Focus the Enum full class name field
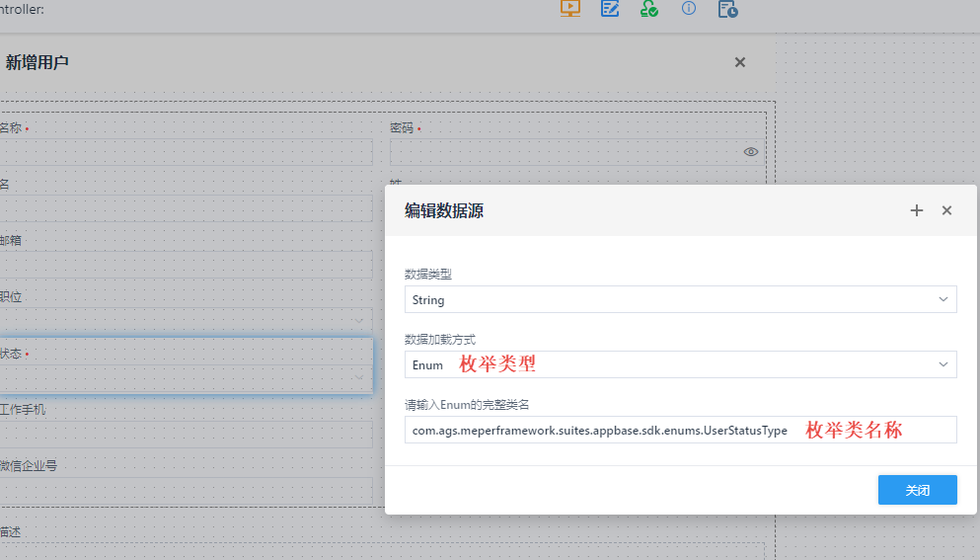Viewport: 980px width, 560px height. pyautogui.click(x=680, y=430)
